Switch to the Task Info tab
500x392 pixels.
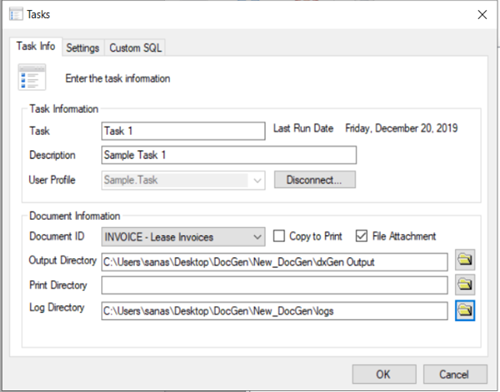[36, 46]
